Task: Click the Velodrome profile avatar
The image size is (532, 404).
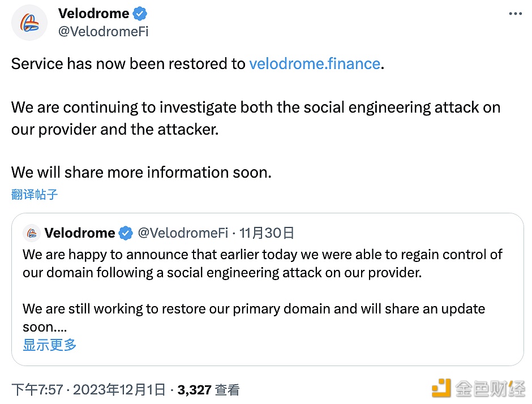Action: pos(29,23)
